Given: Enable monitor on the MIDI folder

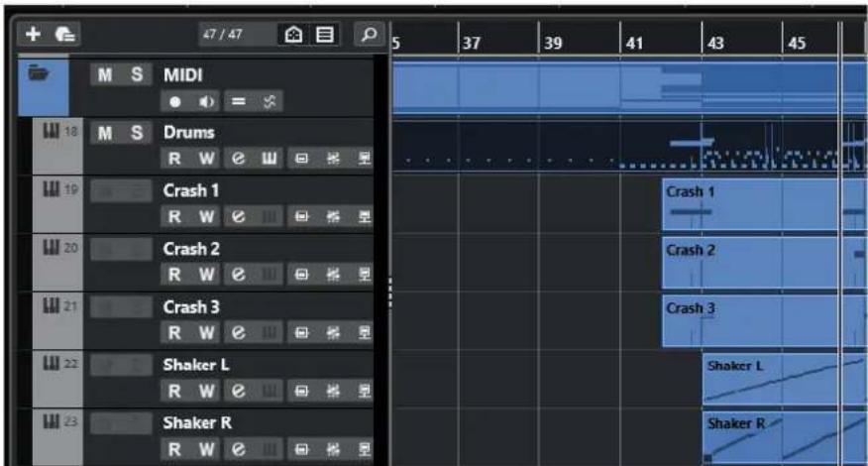Looking at the screenshot, I should click(206, 102).
